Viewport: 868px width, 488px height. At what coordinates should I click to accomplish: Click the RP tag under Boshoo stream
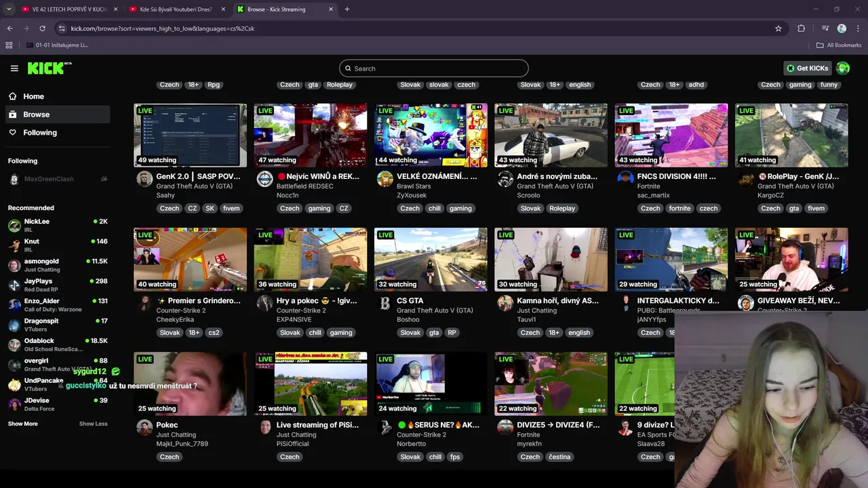[452, 333]
